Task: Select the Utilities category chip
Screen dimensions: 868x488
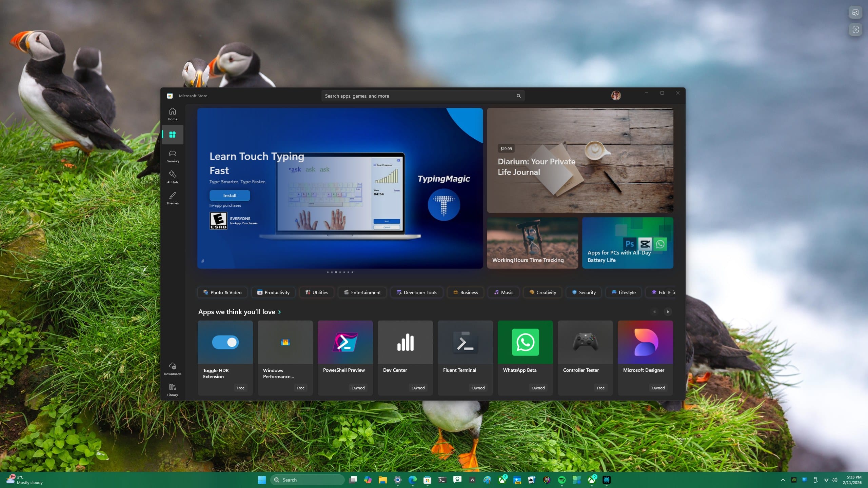Action: (317, 292)
